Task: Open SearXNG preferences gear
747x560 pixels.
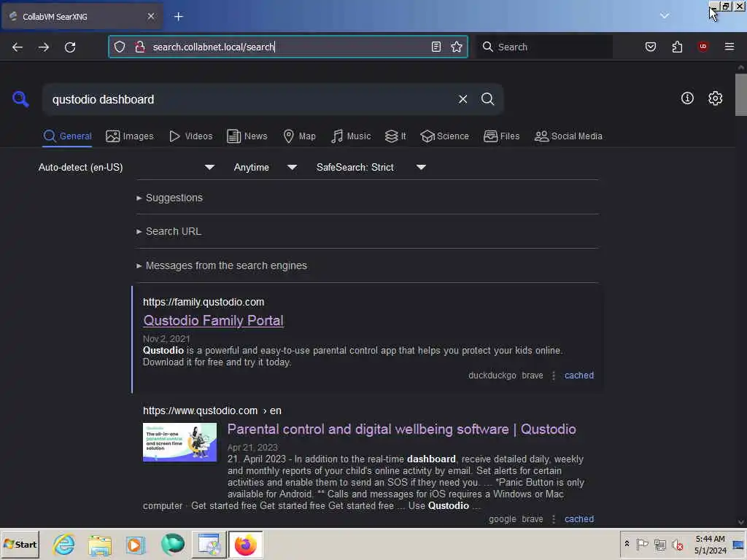Action: [715, 98]
